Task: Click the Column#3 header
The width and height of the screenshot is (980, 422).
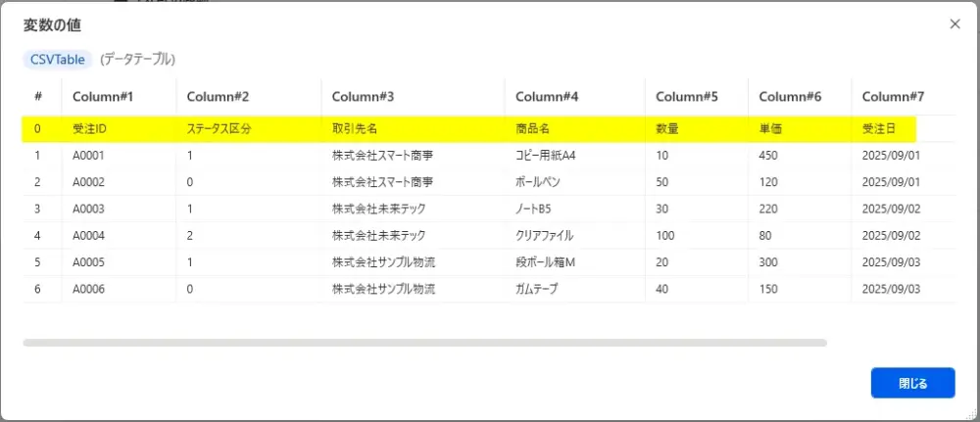Action: click(x=363, y=97)
